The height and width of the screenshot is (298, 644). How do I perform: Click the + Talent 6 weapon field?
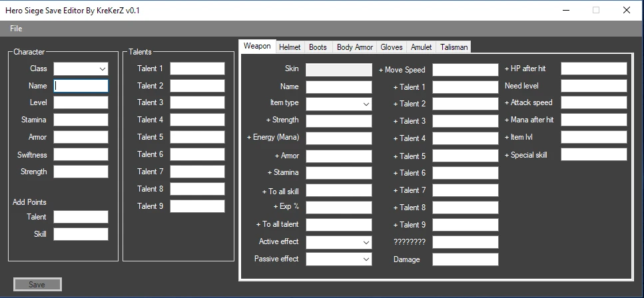point(466,173)
